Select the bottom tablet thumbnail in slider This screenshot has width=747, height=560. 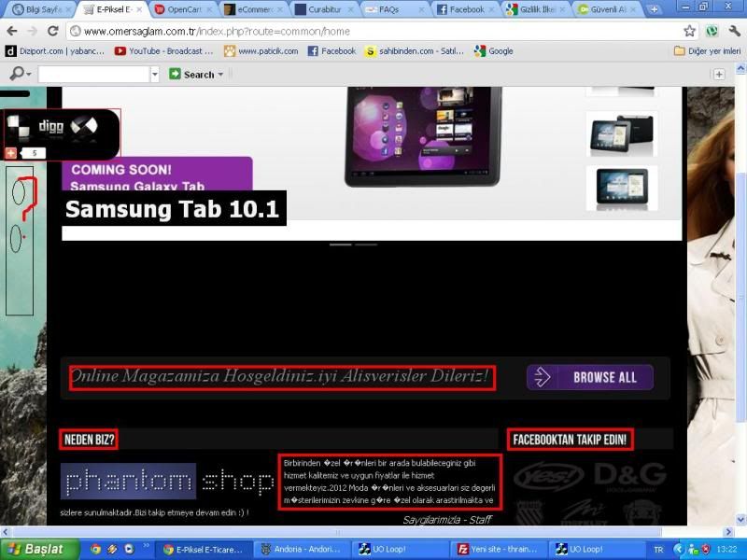coord(621,189)
